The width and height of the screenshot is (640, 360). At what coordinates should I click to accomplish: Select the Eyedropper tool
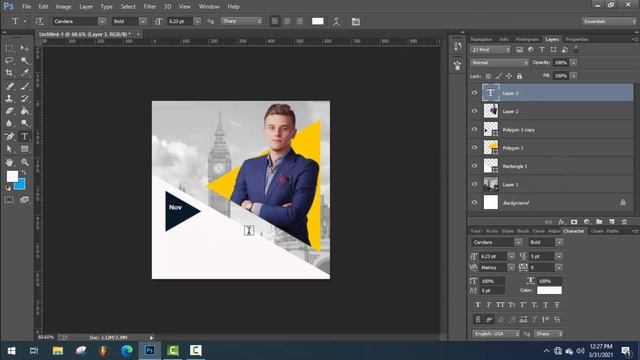point(24,73)
